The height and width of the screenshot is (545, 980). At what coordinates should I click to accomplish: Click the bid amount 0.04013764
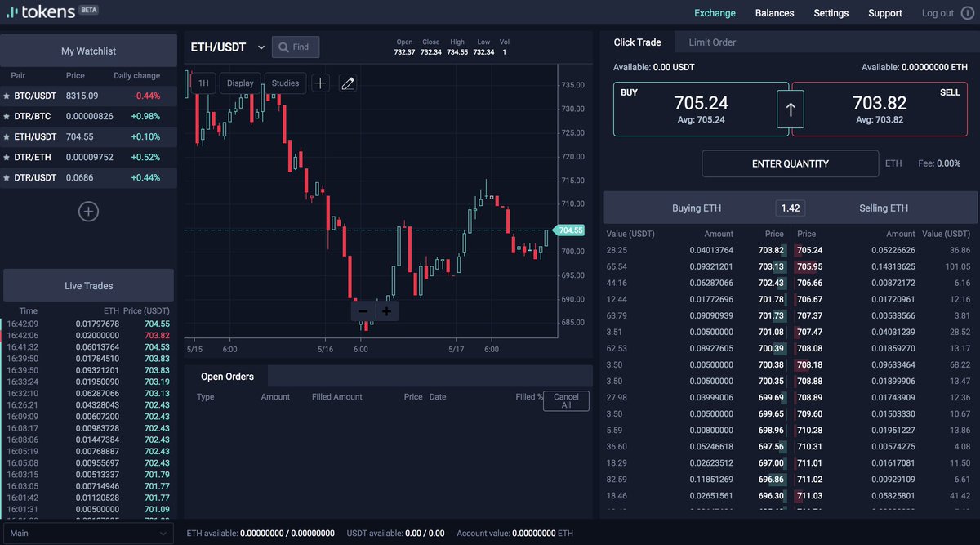pos(711,250)
